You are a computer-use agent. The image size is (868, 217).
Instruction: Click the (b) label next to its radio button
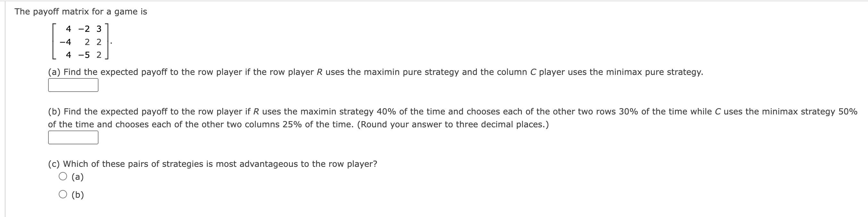pyautogui.click(x=77, y=194)
